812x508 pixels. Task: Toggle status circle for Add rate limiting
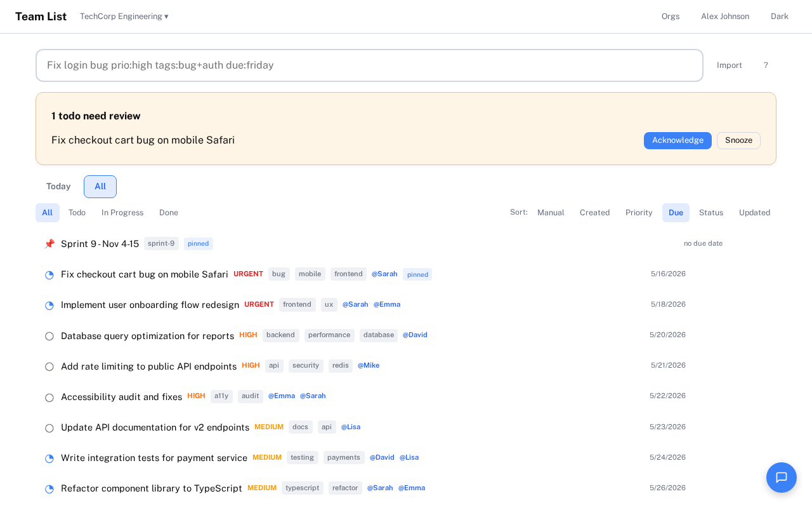coord(49,366)
